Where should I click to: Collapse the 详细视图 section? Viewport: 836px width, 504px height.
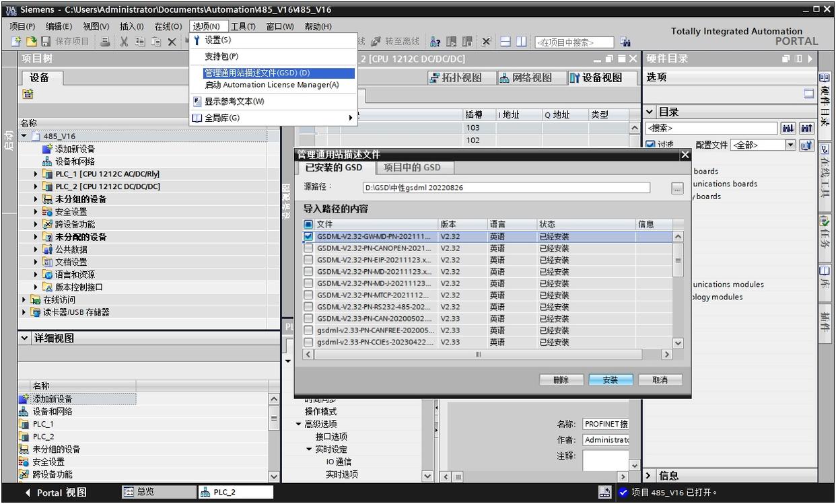(x=25, y=338)
